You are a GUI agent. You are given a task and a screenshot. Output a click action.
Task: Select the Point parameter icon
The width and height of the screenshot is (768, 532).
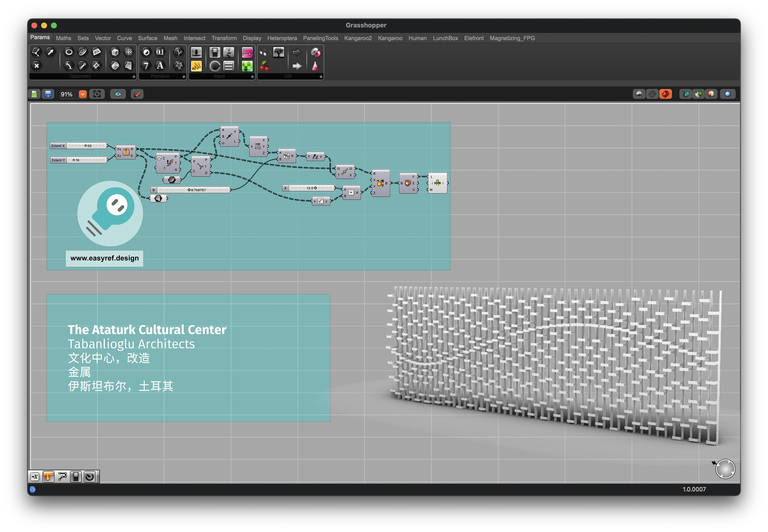36,66
